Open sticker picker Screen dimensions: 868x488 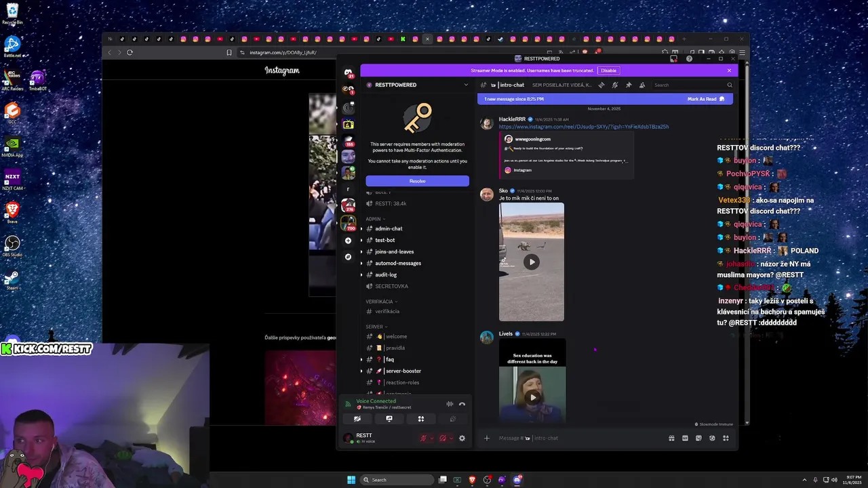(x=698, y=438)
